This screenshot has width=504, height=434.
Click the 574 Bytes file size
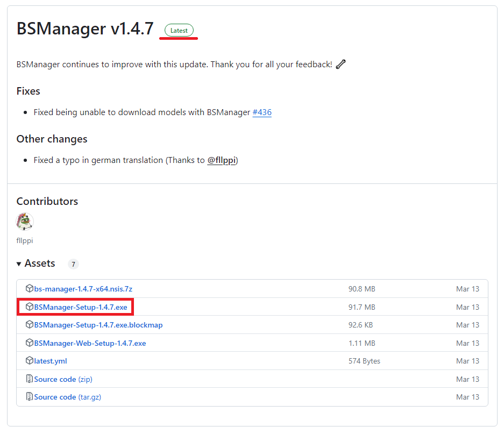364,361
